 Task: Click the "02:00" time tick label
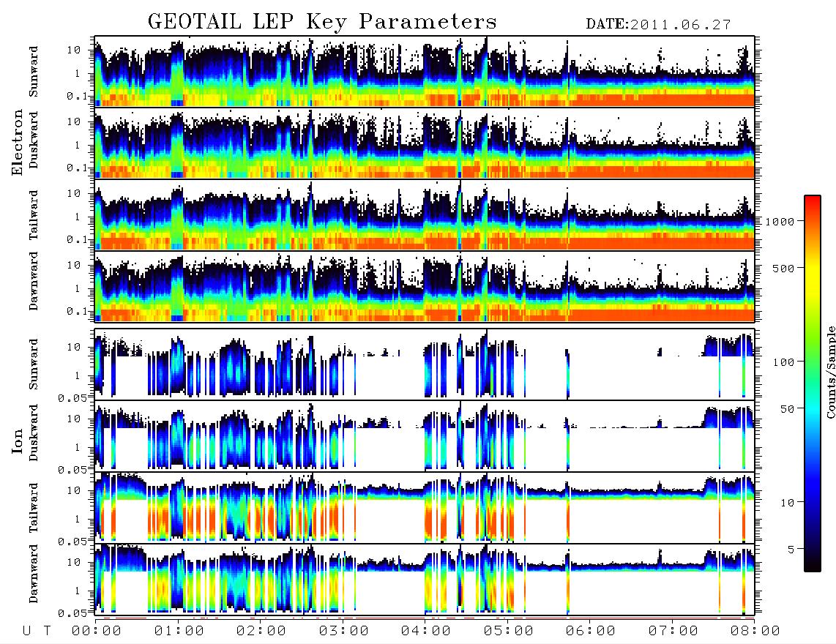261,631
